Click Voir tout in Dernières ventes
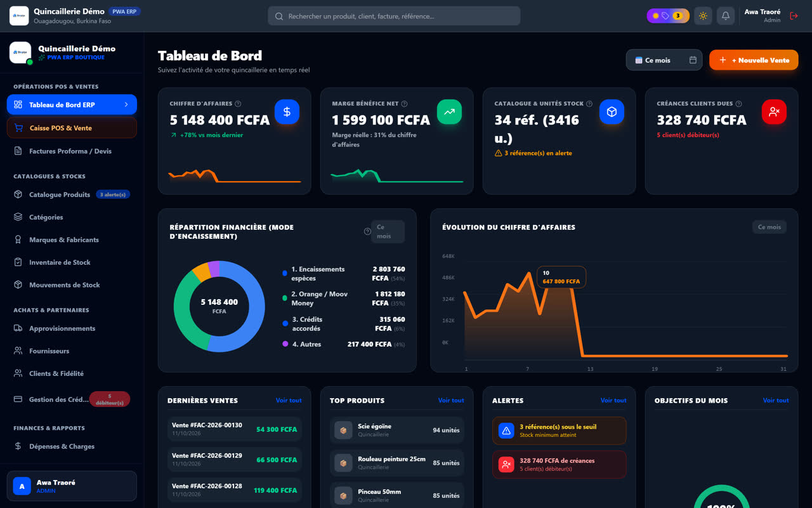Image resolution: width=812 pixels, height=508 pixels. click(289, 401)
